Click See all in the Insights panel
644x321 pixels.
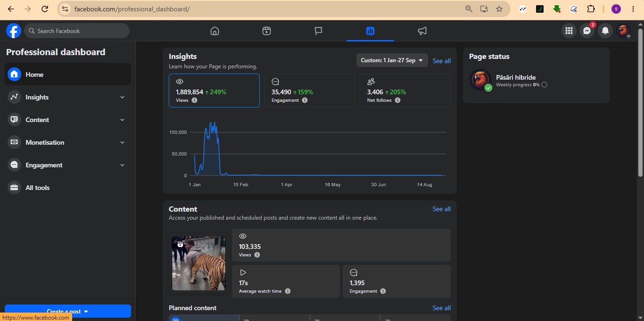coord(441,61)
